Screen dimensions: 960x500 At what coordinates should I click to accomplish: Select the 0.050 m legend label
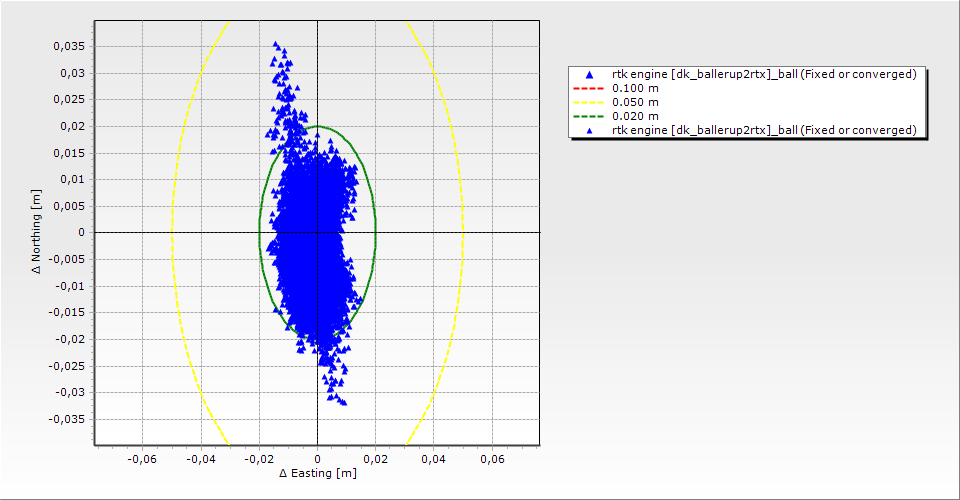(636, 102)
